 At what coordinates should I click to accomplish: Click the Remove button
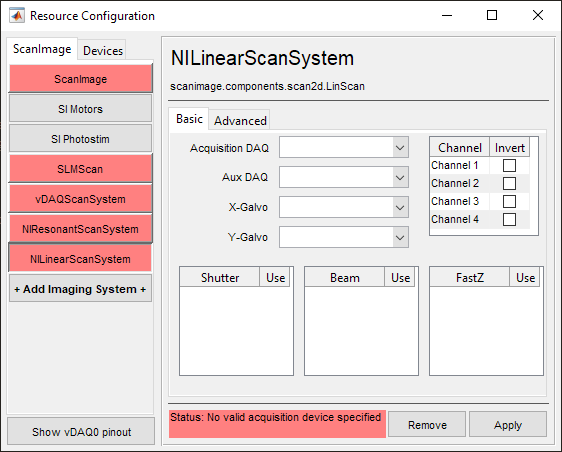pos(427,424)
